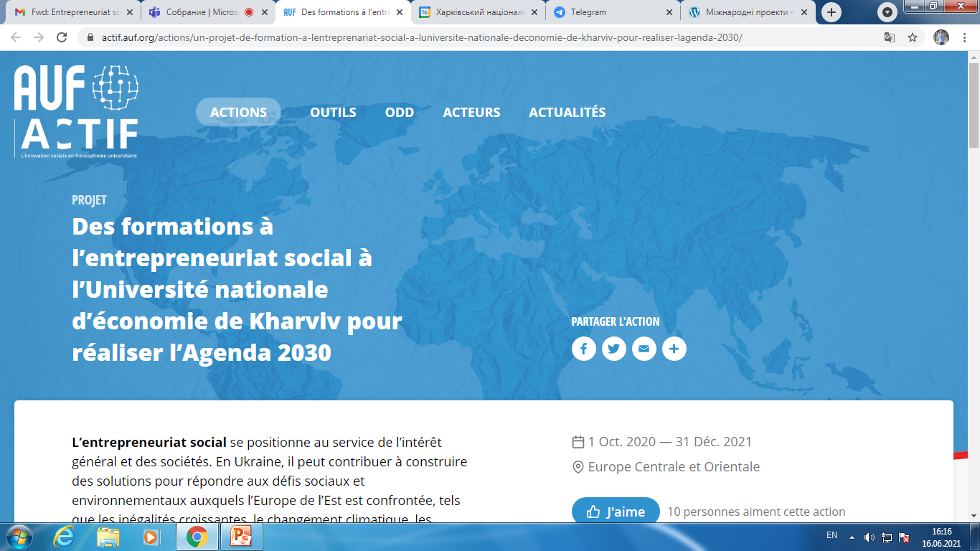Close the Telegram tab
This screenshot has width=980, height=551.
[x=669, y=12]
